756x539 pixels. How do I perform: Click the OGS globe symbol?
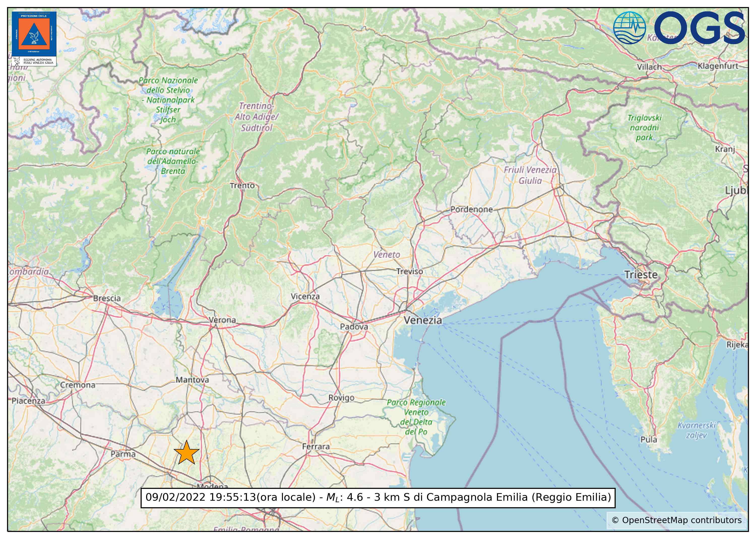pos(629,28)
